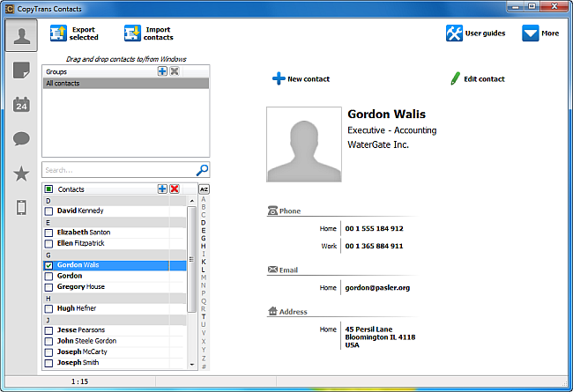Click work phone number 00 1 365 884 911
573x392 pixels.
tap(374, 247)
